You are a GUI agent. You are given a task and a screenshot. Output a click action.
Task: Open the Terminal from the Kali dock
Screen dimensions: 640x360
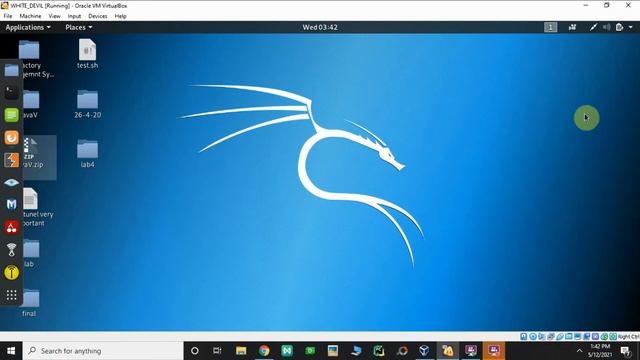(11, 92)
